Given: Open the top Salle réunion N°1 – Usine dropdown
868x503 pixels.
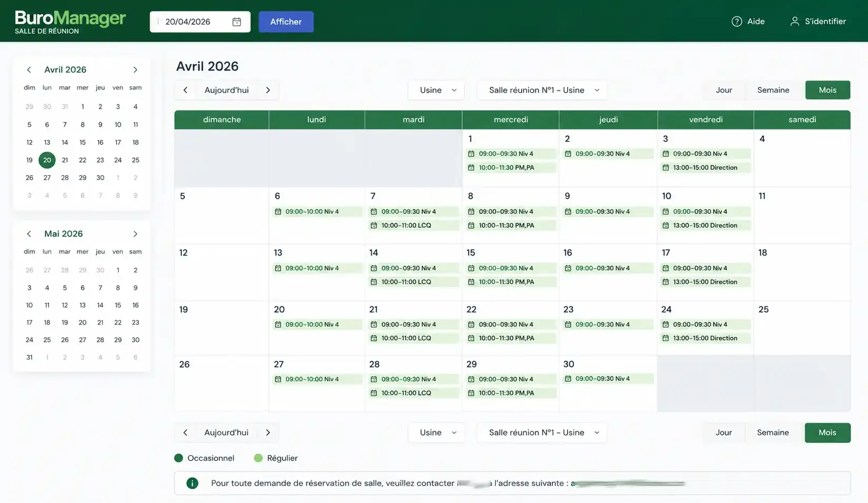Looking at the screenshot, I should click(x=542, y=90).
